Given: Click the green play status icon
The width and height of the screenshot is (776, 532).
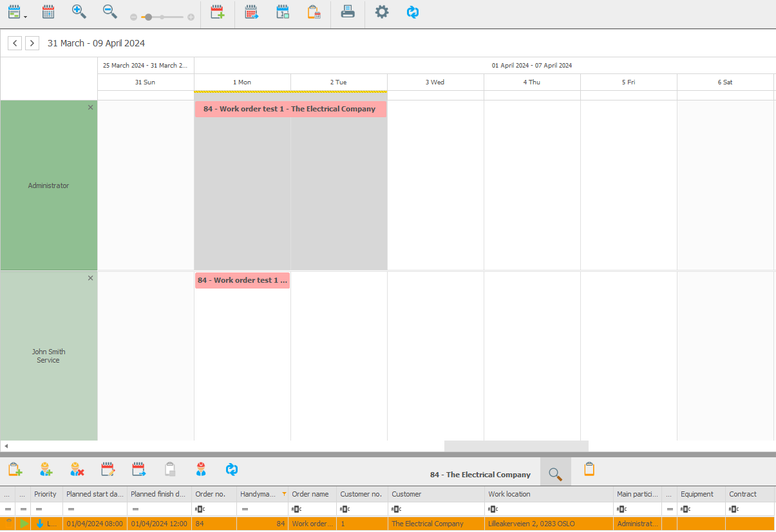Looking at the screenshot, I should 24,524.
